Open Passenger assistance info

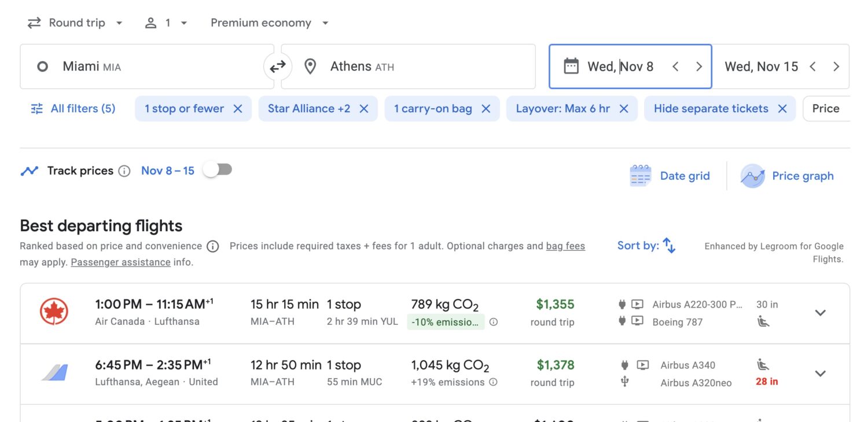tap(120, 262)
